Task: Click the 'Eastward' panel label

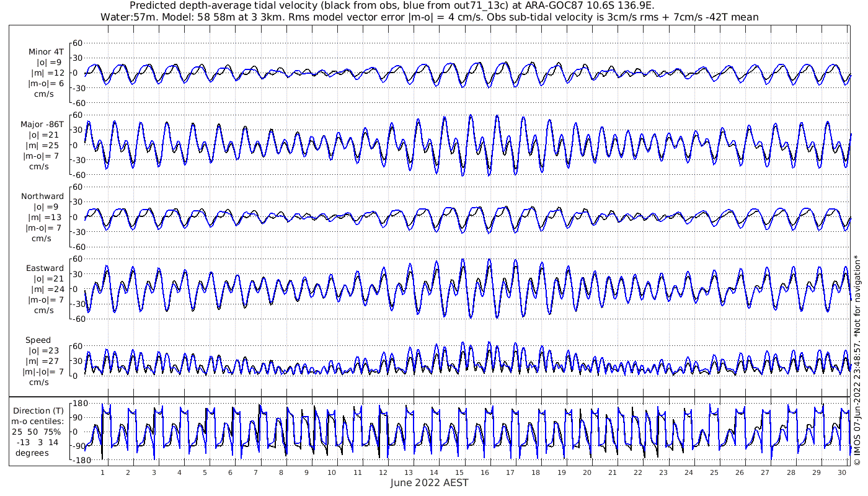Action: [x=45, y=268]
